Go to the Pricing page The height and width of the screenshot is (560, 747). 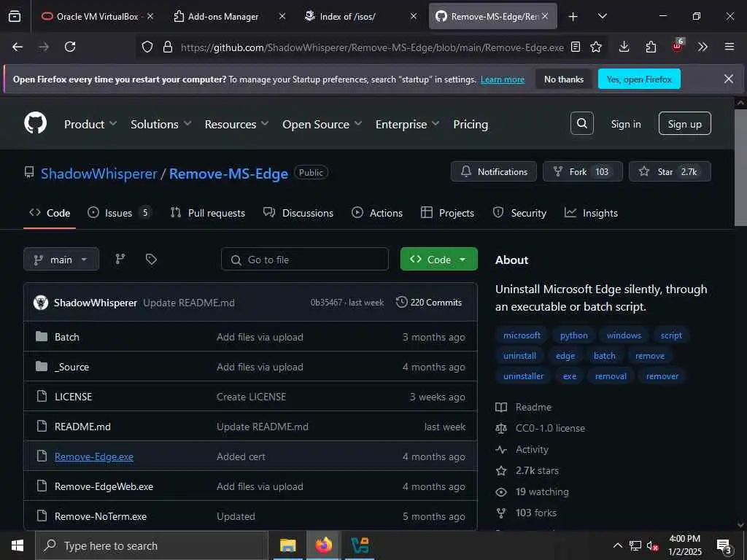tap(471, 124)
